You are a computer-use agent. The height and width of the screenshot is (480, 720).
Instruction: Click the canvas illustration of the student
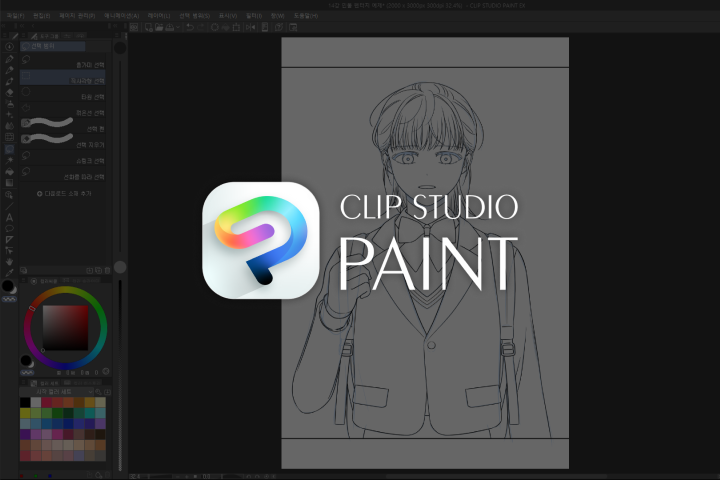(x=425, y=253)
